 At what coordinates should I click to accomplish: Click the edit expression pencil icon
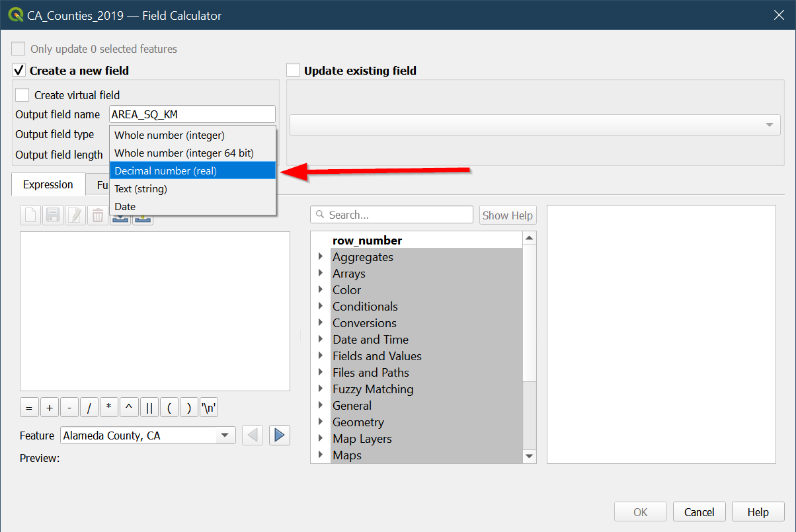click(x=75, y=215)
